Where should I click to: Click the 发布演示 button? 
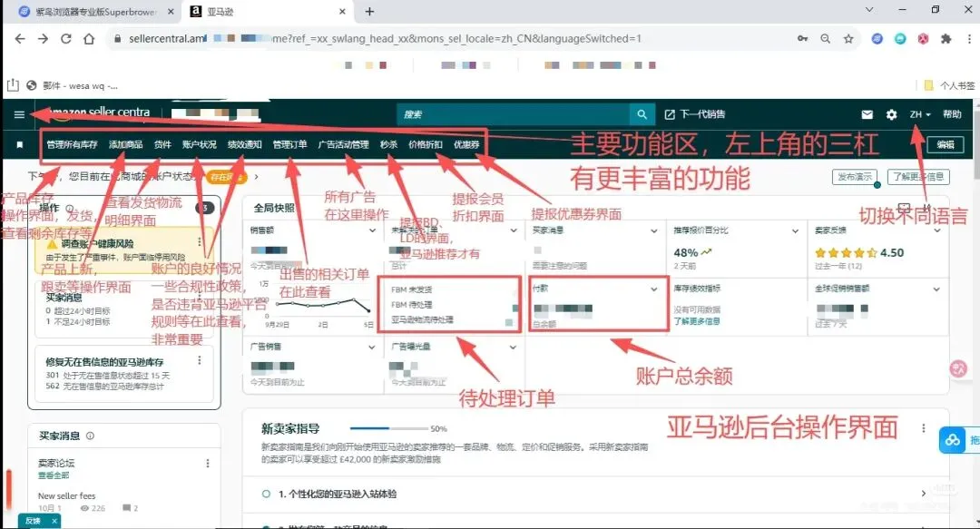click(x=855, y=177)
